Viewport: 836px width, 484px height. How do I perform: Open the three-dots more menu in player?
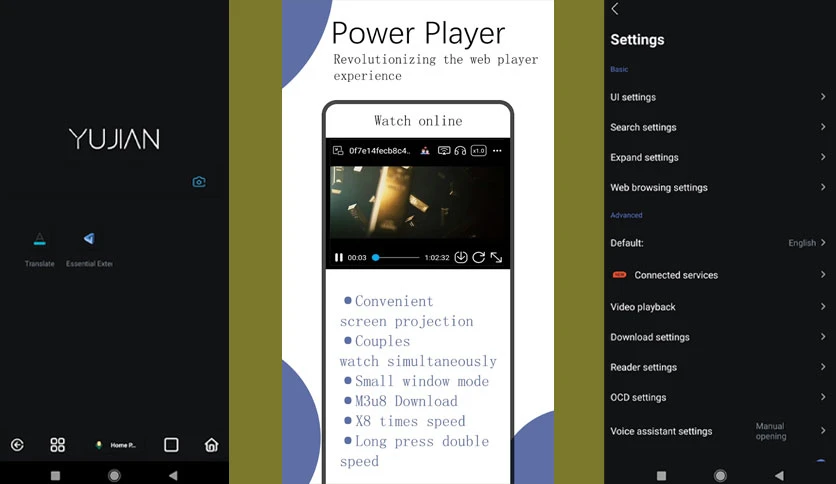(497, 151)
